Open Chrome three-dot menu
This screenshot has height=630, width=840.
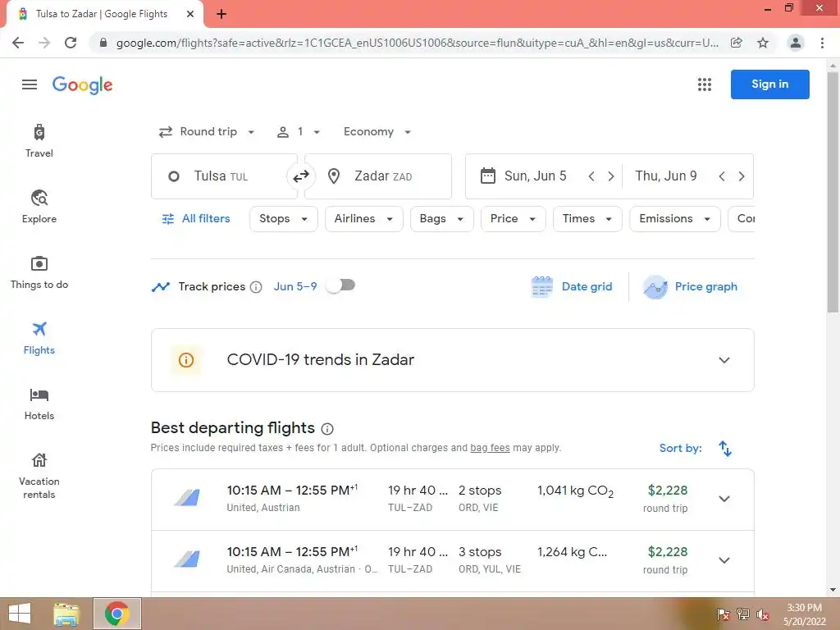pos(822,43)
